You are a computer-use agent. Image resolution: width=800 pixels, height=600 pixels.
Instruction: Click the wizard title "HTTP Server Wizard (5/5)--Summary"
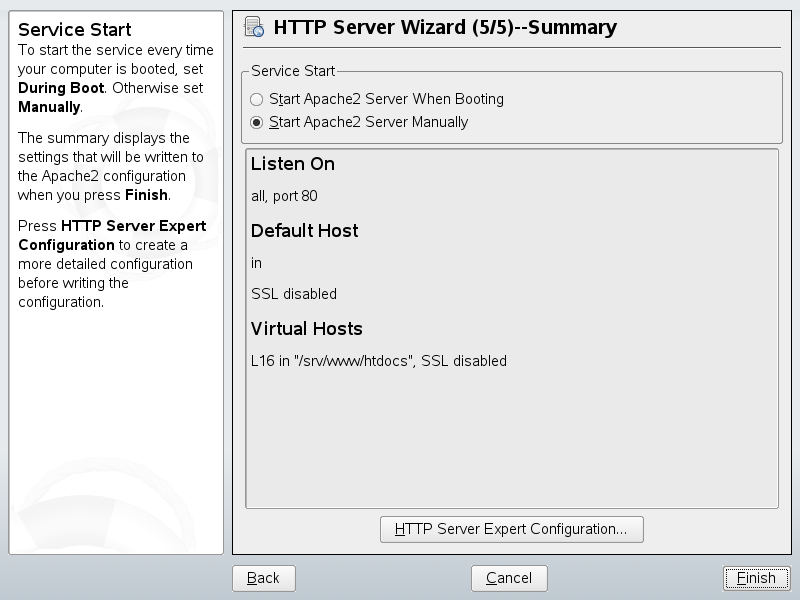pos(445,27)
